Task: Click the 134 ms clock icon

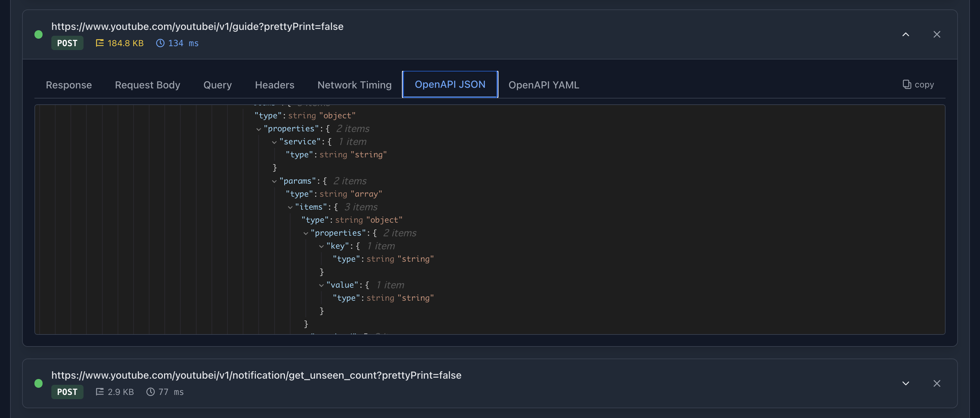Action: (160, 43)
